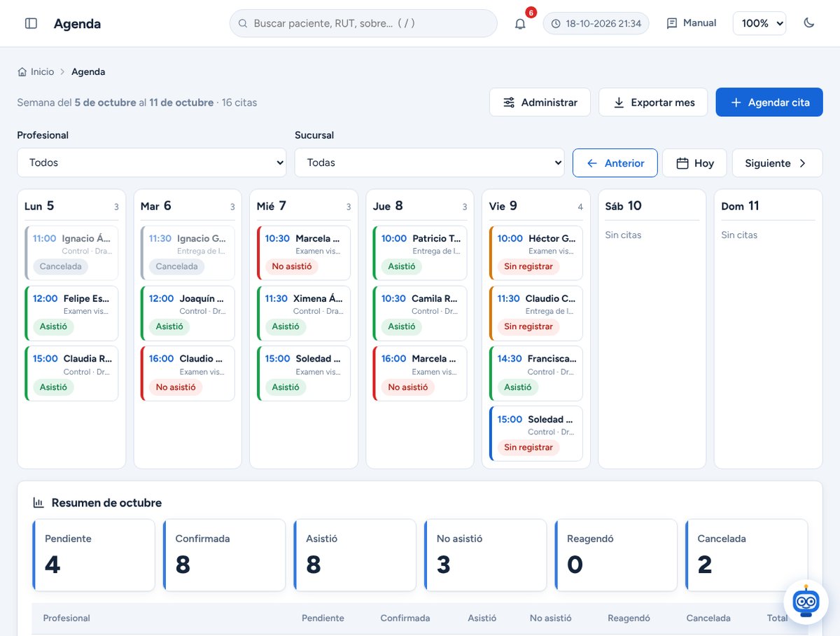Click the Agendar cita button
840x636 pixels.
[769, 102]
